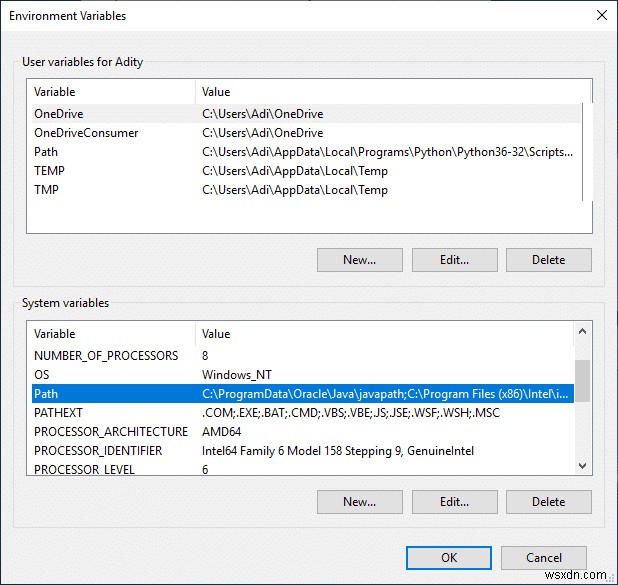Click Edit button under User variables

[x=454, y=260]
